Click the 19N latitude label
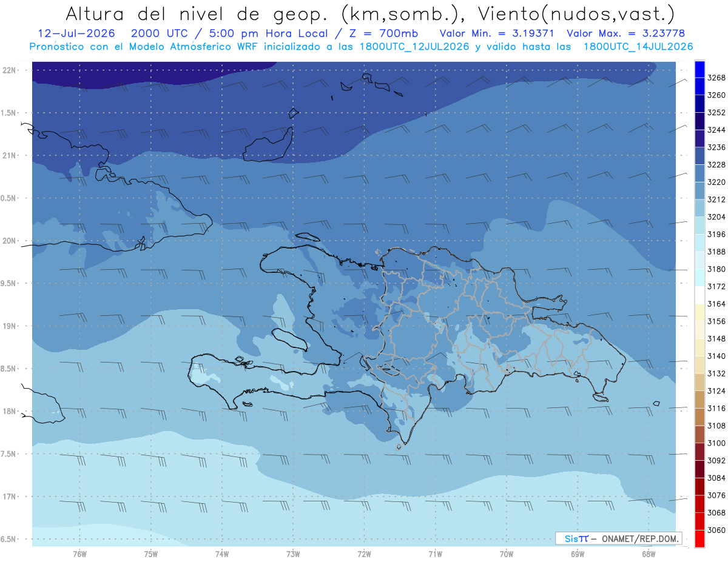The height and width of the screenshot is (562, 728). point(9,326)
